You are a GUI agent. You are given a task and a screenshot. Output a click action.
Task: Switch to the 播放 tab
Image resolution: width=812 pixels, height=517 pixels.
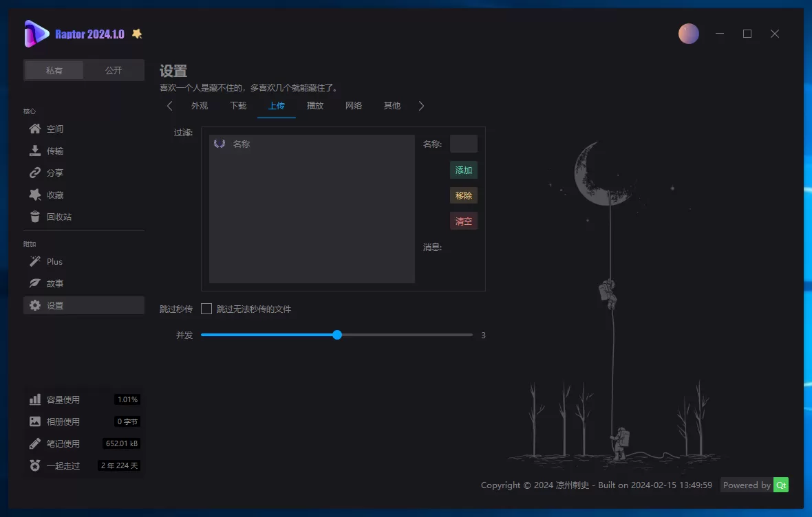tap(314, 106)
